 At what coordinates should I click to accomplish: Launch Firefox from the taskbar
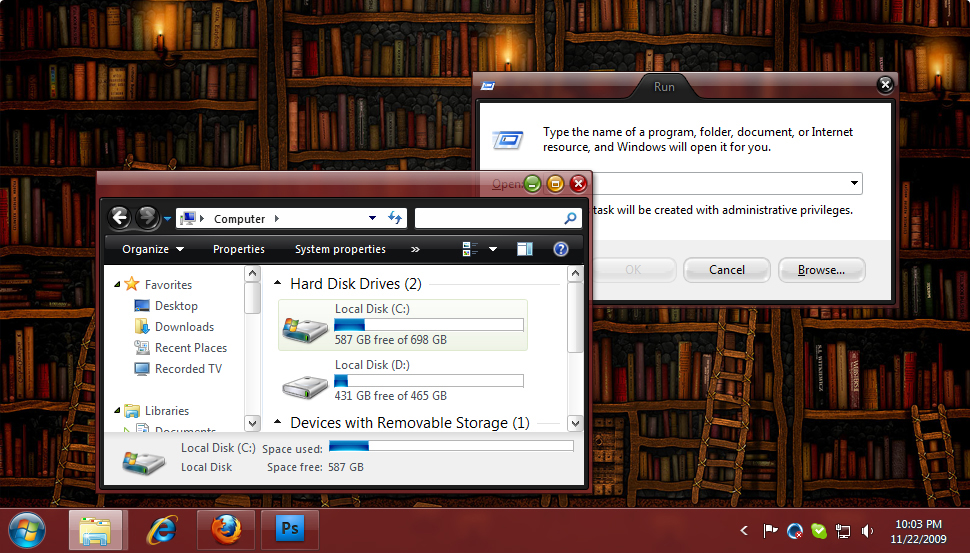226,530
